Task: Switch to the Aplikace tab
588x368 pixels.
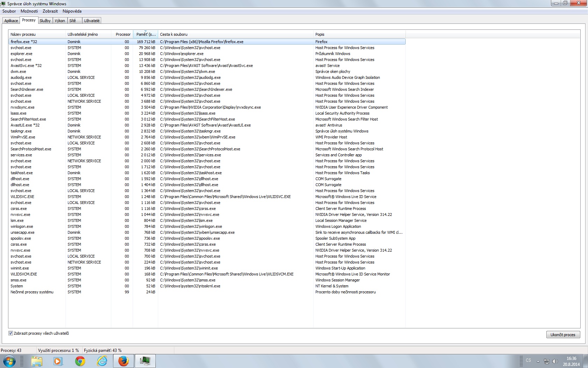Action: click(x=11, y=21)
